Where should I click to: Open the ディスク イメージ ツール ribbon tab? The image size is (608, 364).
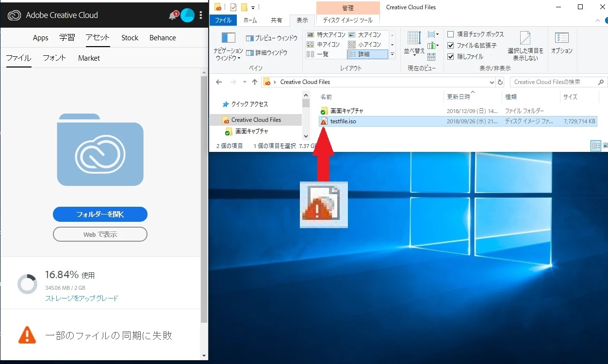coord(348,20)
